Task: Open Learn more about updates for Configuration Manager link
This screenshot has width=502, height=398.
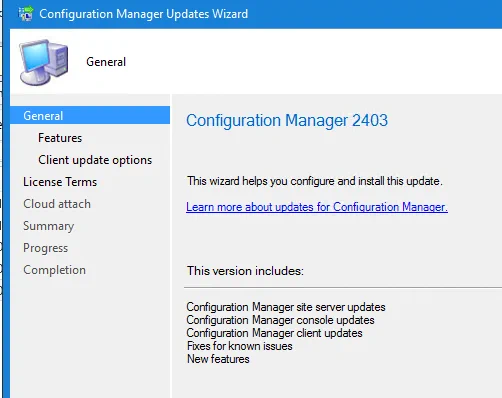Action: pyautogui.click(x=317, y=207)
